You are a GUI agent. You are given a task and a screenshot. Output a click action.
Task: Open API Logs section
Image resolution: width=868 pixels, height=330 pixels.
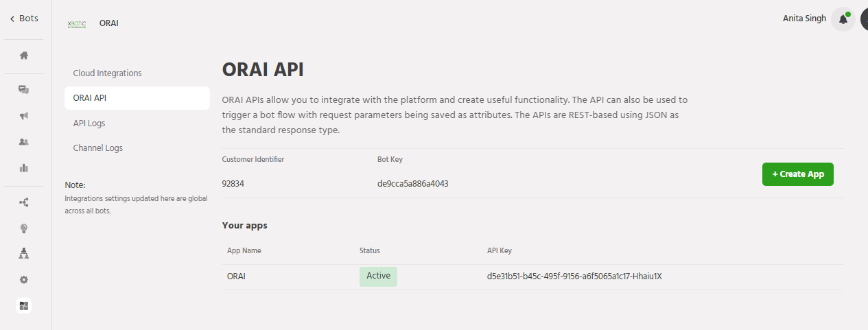pyautogui.click(x=89, y=123)
